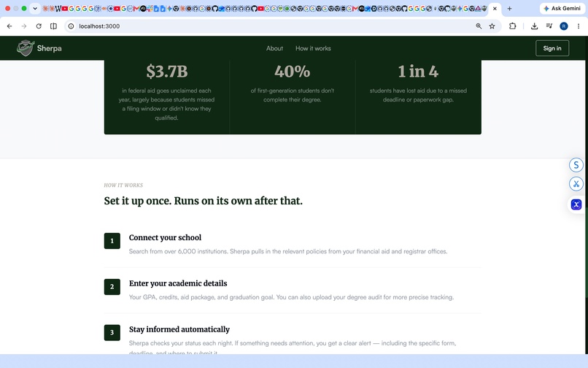Open the media controls icon
Image resolution: width=588 pixels, height=368 pixels.
[x=549, y=26]
